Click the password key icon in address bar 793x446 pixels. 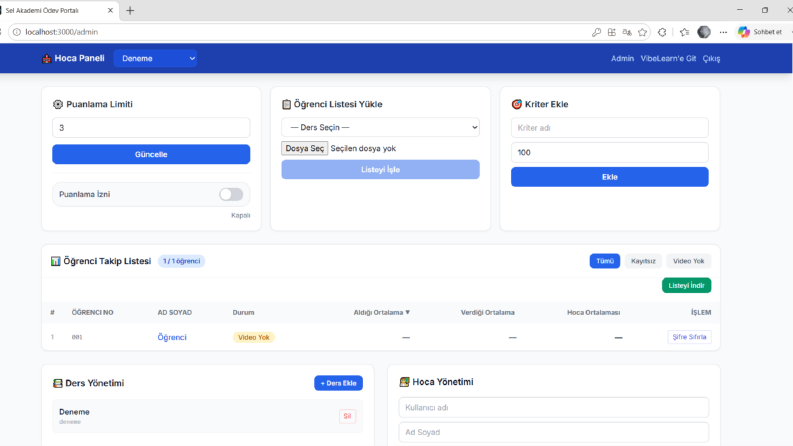coord(596,32)
